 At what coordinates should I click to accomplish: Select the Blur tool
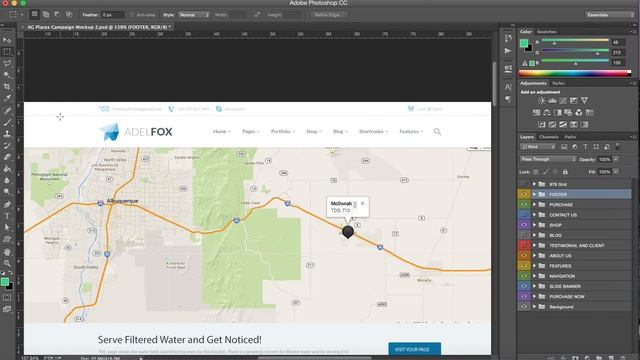click(7, 180)
